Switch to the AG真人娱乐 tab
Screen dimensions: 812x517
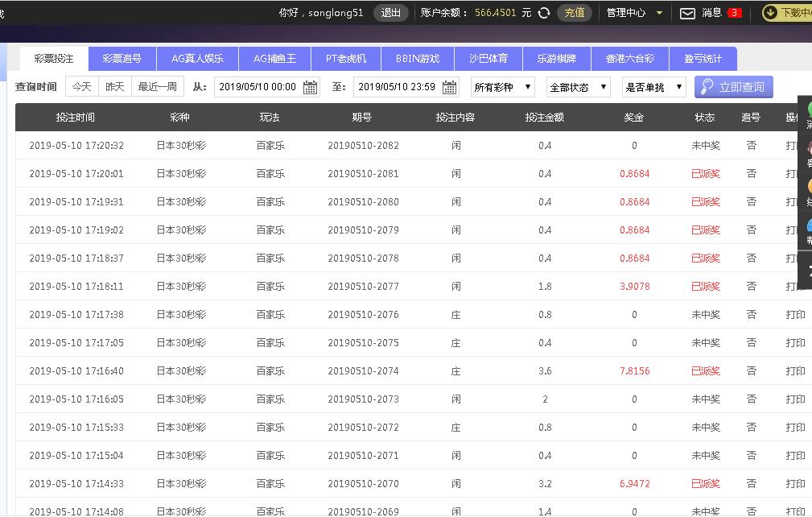click(197, 59)
